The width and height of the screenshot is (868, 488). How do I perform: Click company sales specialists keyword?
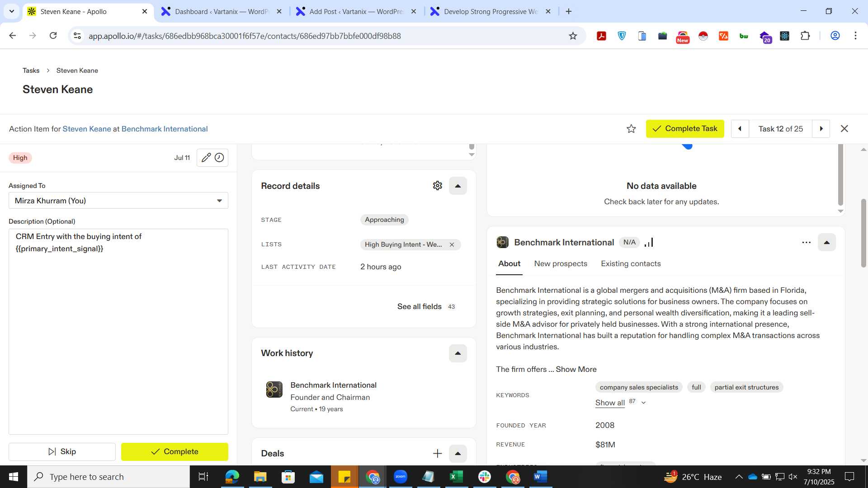pos(639,387)
